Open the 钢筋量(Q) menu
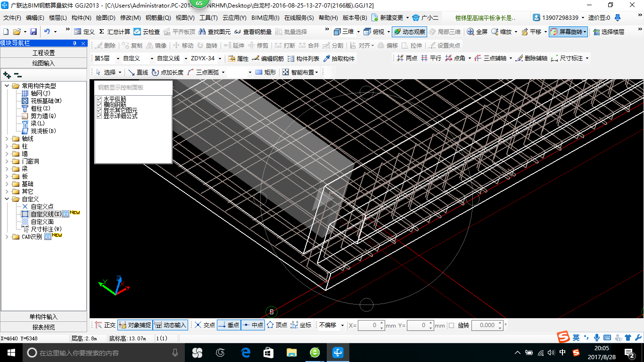 (x=158, y=18)
